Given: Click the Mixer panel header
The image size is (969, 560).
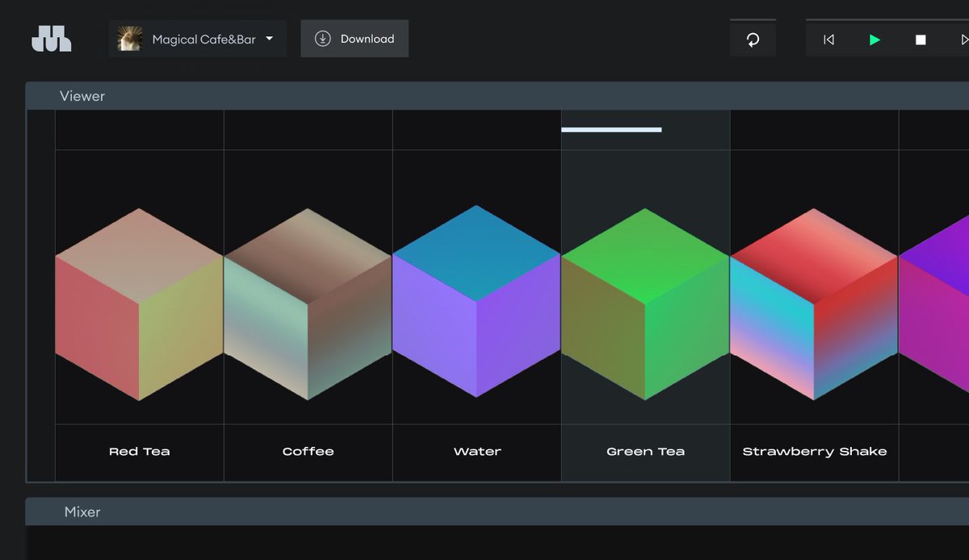Looking at the screenshot, I should tap(497, 512).
